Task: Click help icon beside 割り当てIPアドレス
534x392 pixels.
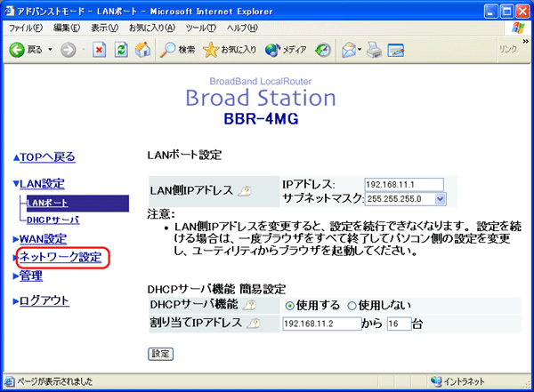Action: coord(254,324)
